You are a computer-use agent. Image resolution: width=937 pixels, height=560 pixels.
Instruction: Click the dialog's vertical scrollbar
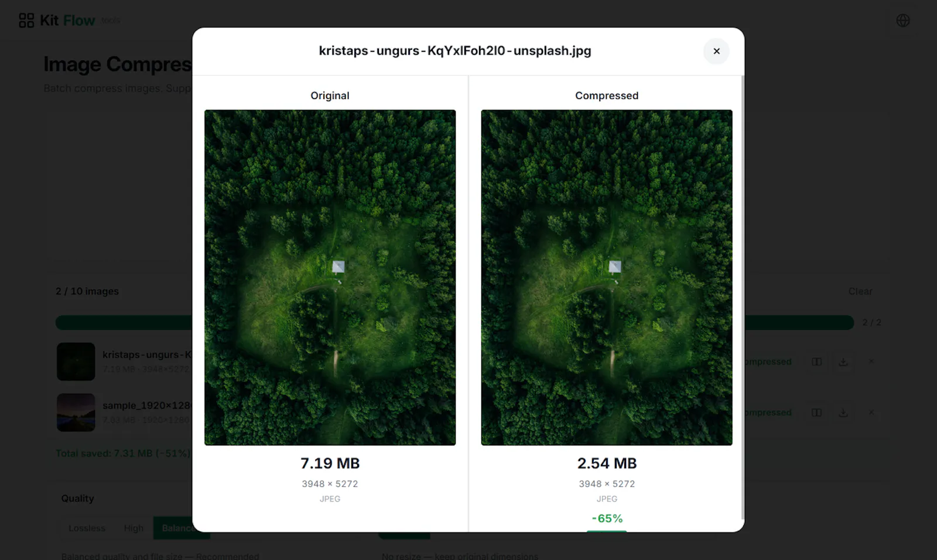pos(743,297)
